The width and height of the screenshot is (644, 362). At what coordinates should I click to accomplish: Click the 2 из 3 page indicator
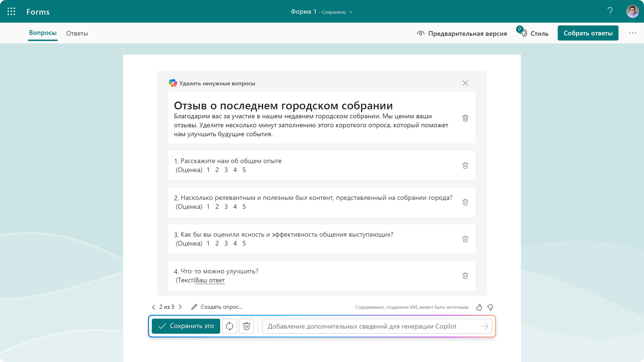tap(167, 307)
